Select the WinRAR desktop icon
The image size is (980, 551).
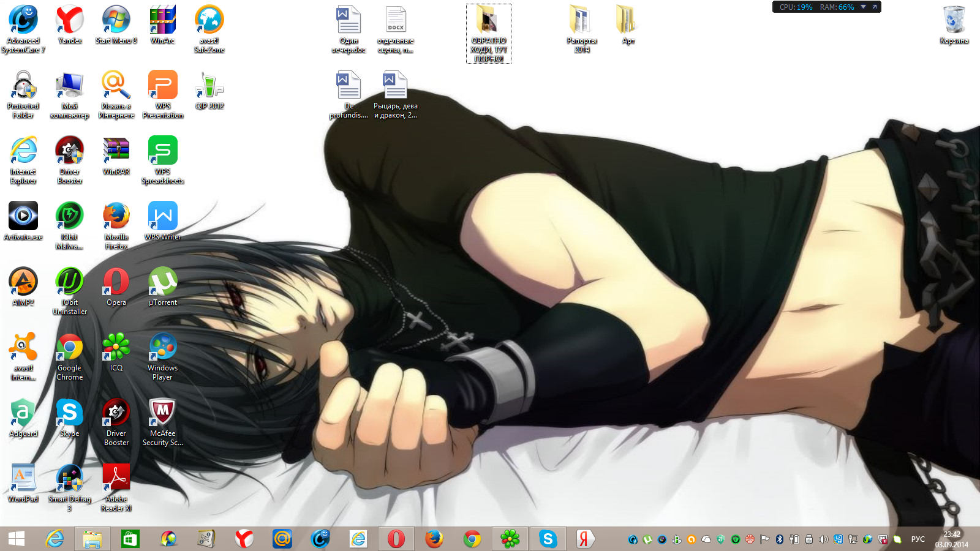[x=116, y=156]
